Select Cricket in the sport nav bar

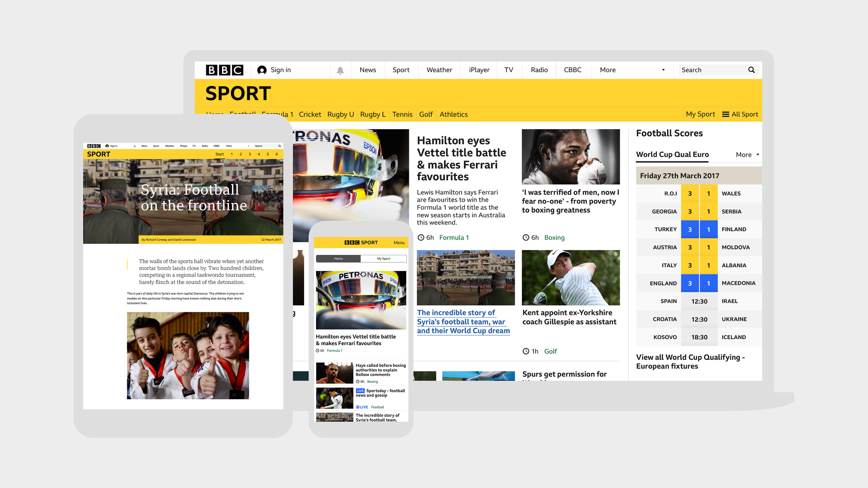point(310,114)
